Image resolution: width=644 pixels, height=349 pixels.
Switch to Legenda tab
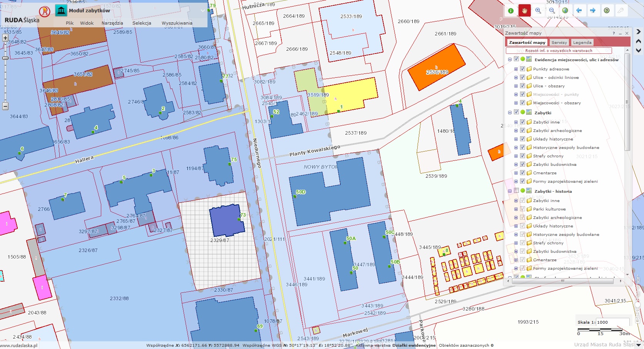[582, 42]
